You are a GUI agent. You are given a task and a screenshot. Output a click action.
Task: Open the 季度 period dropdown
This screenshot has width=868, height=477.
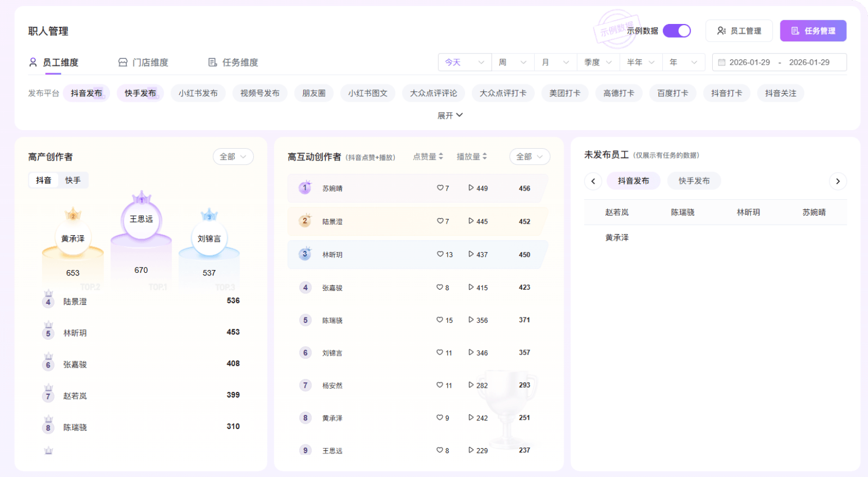click(598, 63)
